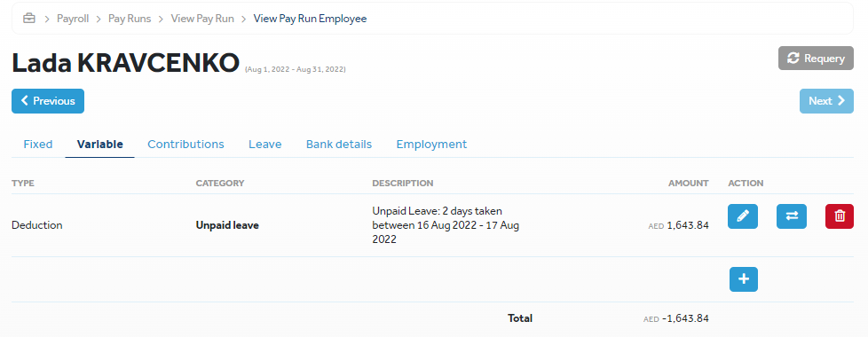Click the TYPE column header
This screenshot has width=868, height=337.
[x=23, y=184]
